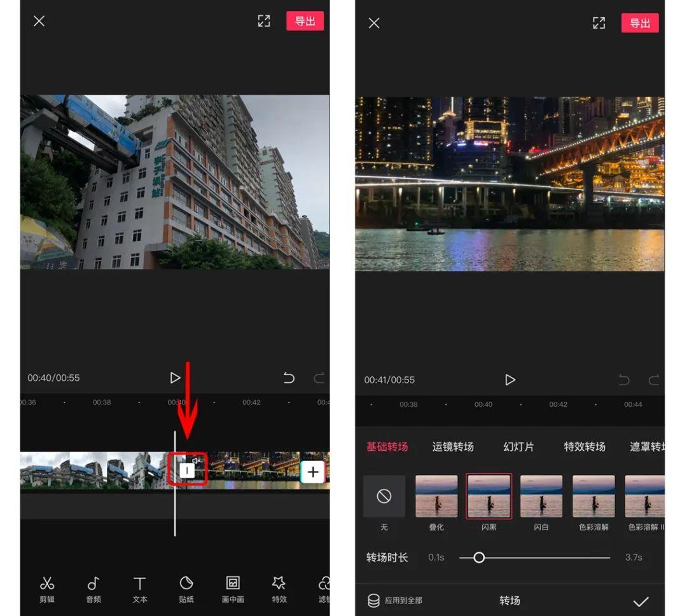687x616 pixels.
Task: Open the 贴纸 sticker tool
Action: click(x=186, y=589)
